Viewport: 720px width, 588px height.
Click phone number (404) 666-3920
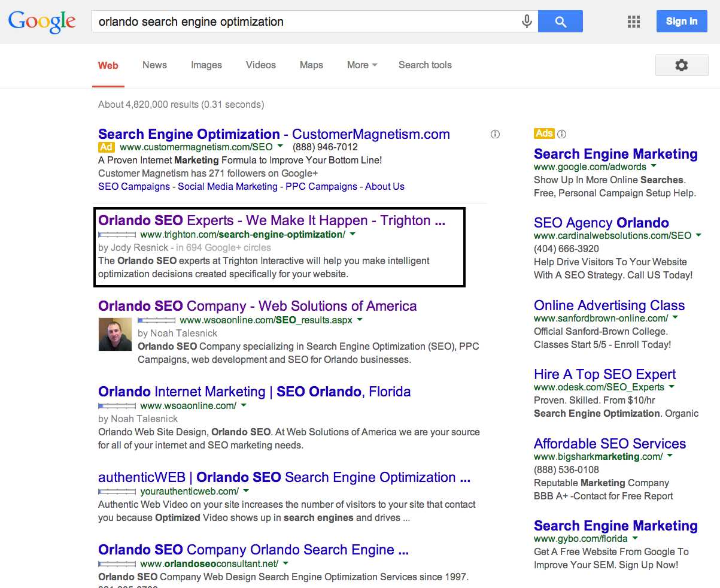tap(566, 248)
